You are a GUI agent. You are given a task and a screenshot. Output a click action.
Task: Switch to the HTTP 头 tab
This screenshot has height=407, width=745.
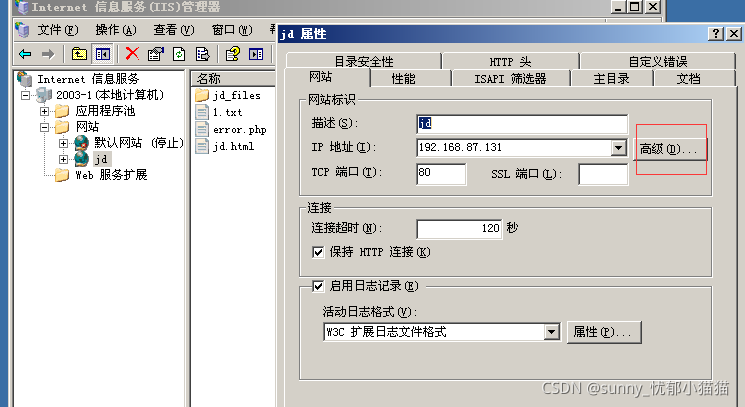pyautogui.click(x=510, y=62)
